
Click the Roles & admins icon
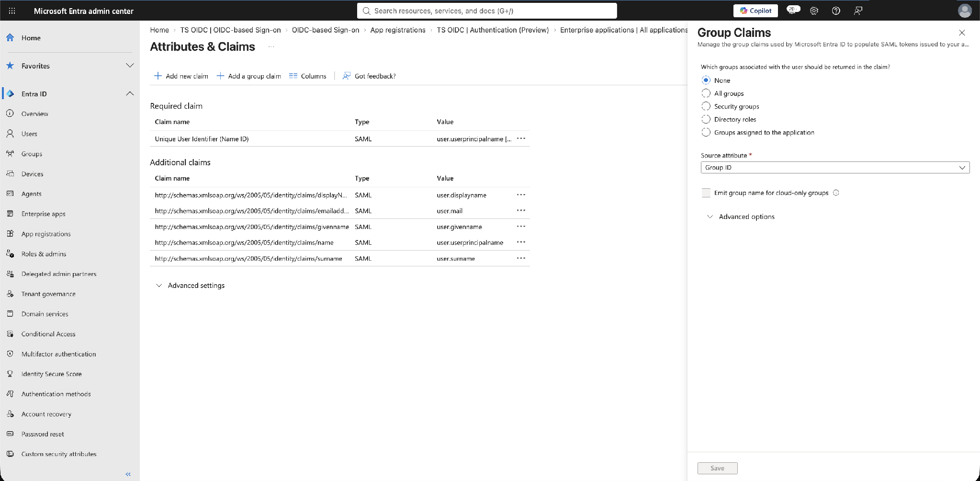10,254
